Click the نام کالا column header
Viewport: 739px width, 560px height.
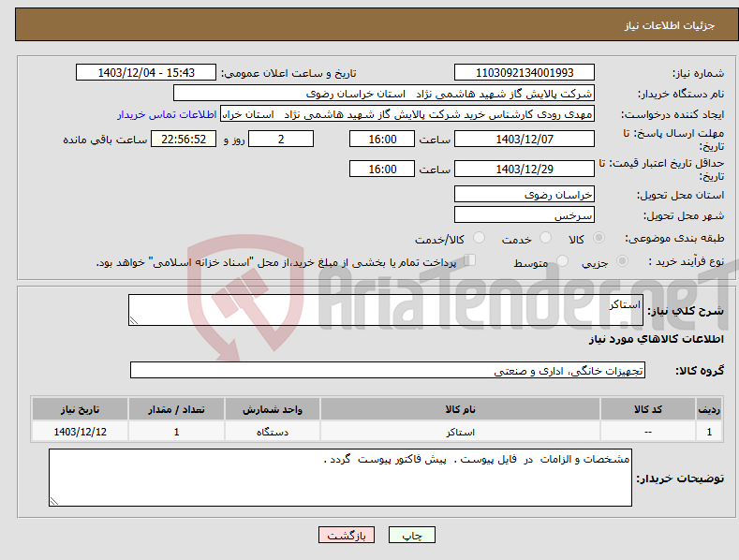[460, 409]
